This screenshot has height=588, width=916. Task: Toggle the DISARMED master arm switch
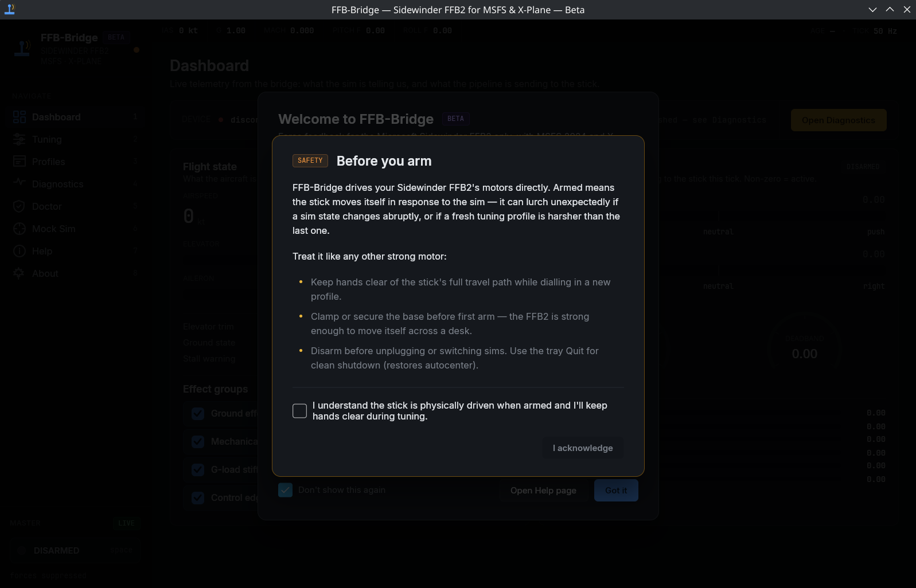click(75, 551)
